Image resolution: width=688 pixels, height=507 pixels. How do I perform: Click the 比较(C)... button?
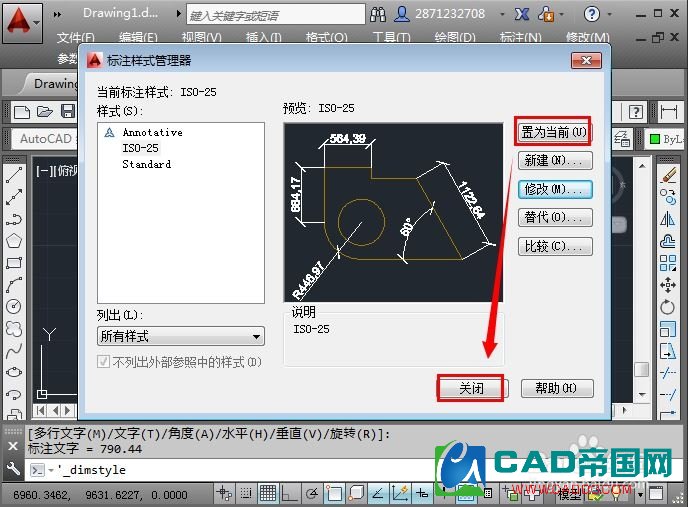pos(555,246)
